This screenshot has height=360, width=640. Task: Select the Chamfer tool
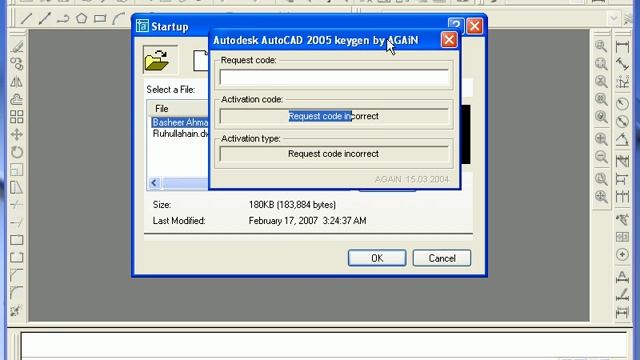coord(17,275)
